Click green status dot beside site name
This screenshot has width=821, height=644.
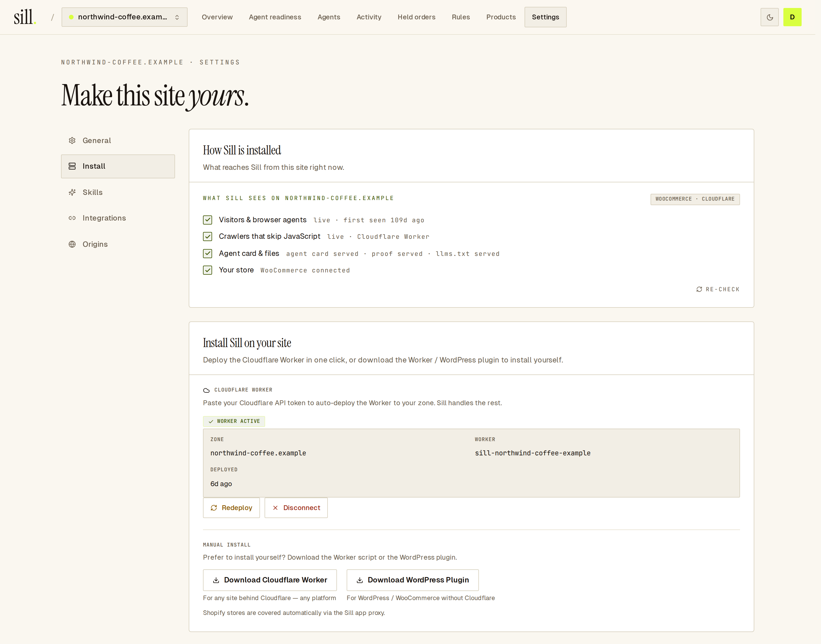click(x=71, y=17)
